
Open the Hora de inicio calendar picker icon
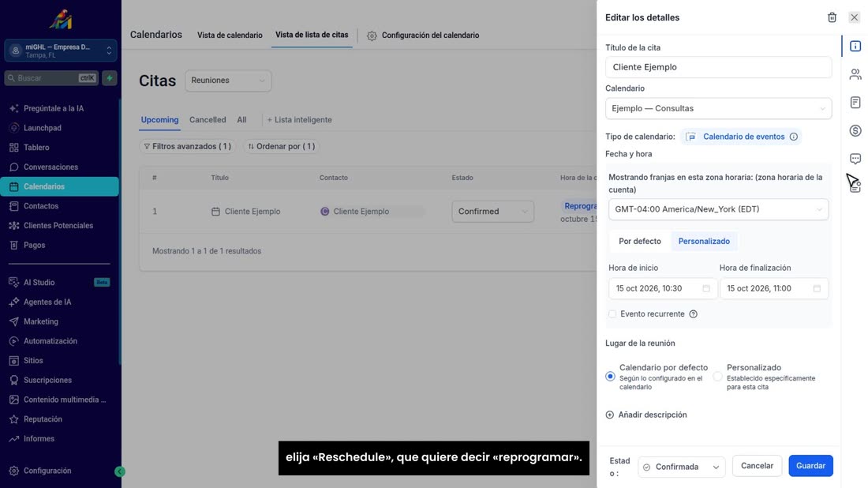coord(705,288)
